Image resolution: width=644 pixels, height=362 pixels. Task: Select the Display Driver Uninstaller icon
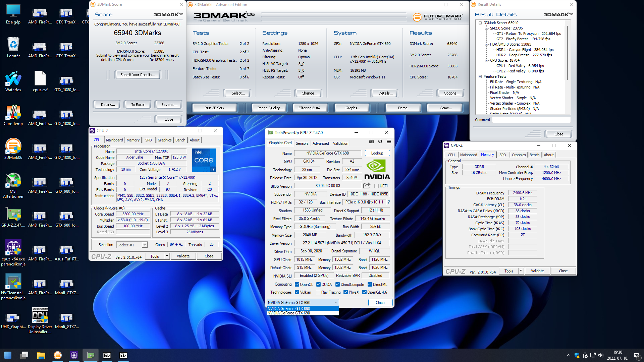tap(40, 320)
